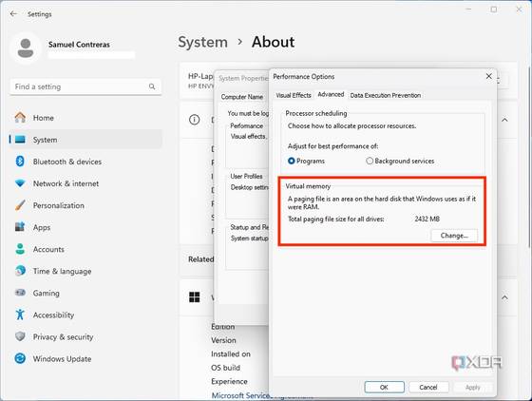The width and height of the screenshot is (532, 401).
Task: Switch to Visual Effects tab
Action: (294, 95)
